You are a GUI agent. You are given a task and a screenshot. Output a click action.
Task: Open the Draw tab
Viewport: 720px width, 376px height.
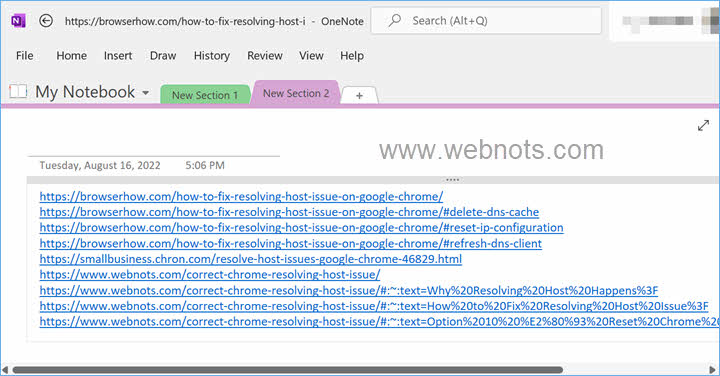163,56
